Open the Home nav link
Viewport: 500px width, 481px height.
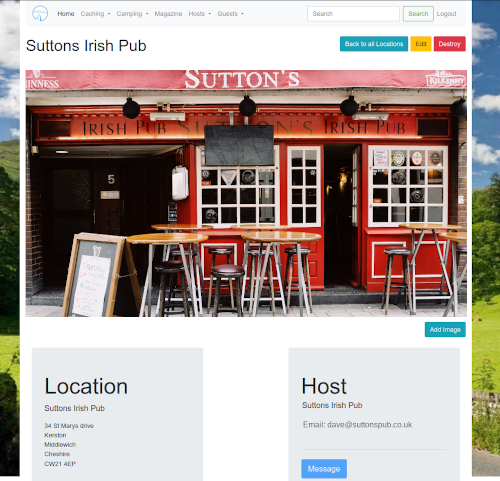(x=66, y=14)
